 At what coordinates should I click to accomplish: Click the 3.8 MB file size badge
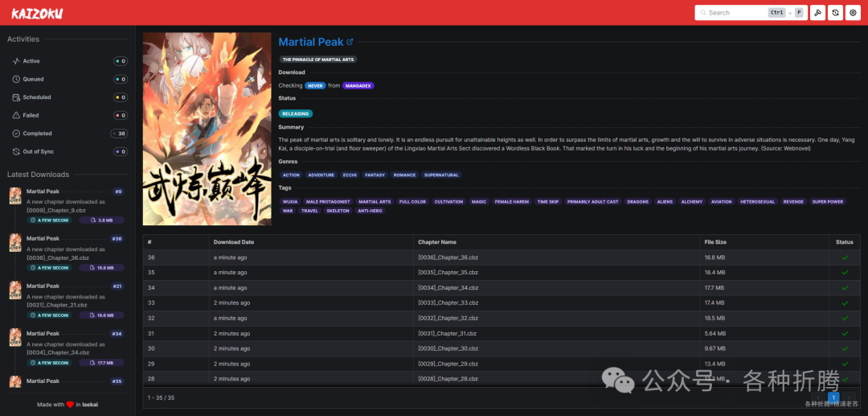[101, 220]
